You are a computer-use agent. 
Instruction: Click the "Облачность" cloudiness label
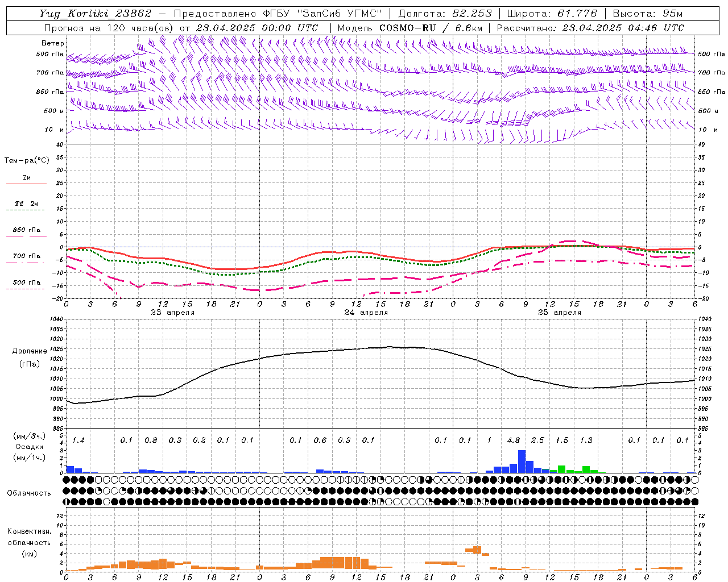pyautogui.click(x=29, y=493)
